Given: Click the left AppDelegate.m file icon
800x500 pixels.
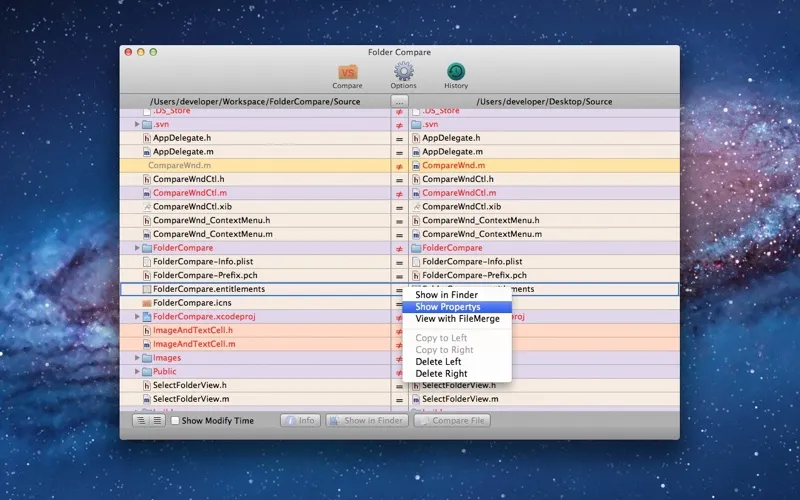Looking at the screenshot, I should [147, 152].
